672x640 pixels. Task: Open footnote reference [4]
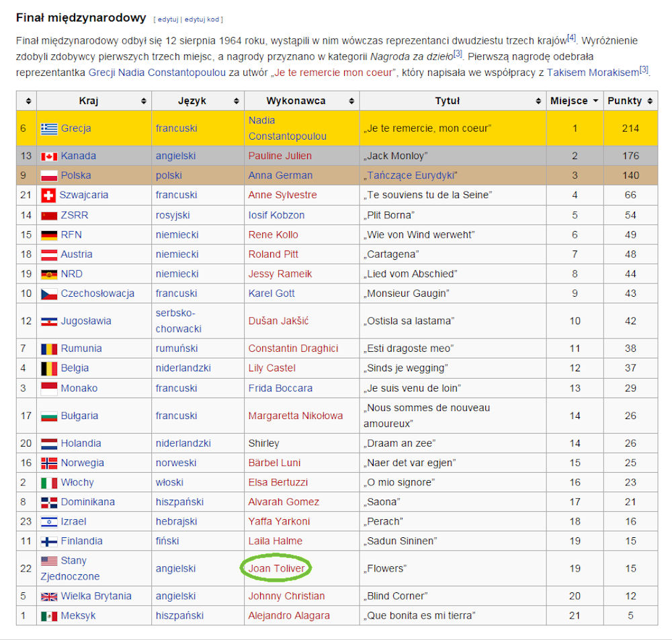(572, 38)
